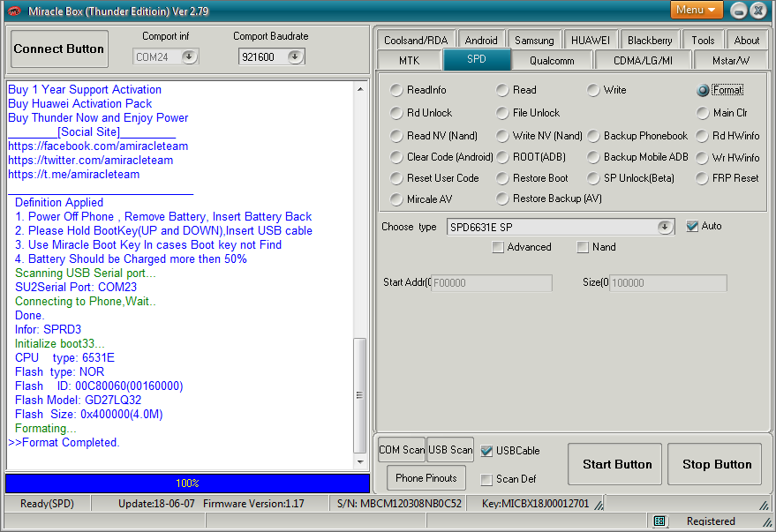
Task: Select SP Unlock(Beta) option
Action: [630, 178]
